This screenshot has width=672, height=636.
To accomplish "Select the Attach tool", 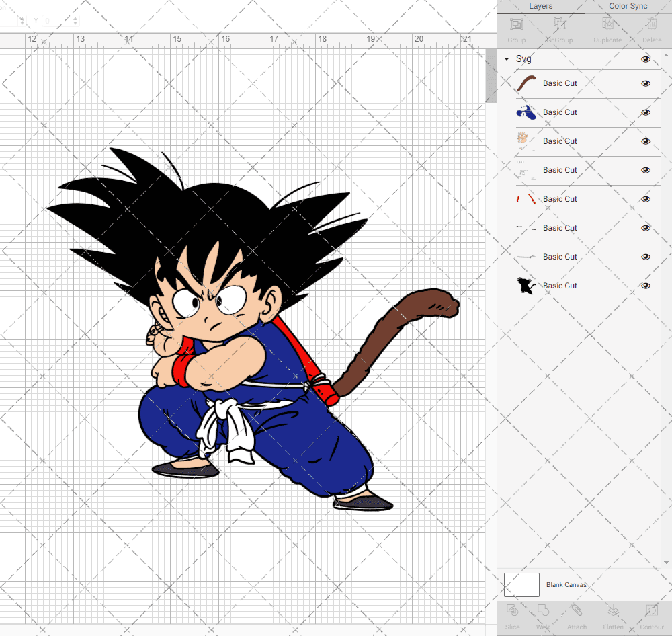I will point(577,610).
